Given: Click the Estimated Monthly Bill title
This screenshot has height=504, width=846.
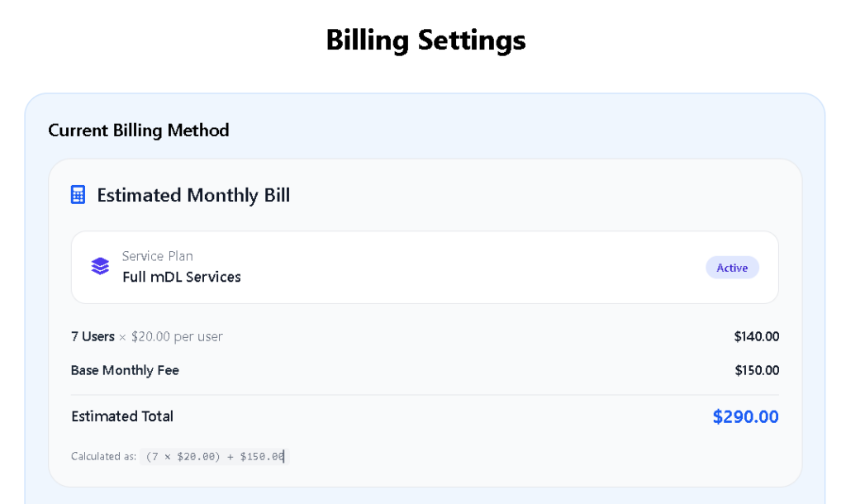Looking at the screenshot, I should pyautogui.click(x=193, y=195).
